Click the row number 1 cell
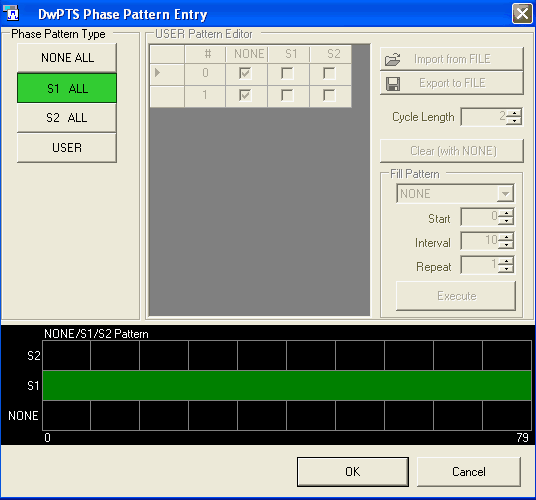 coord(205,96)
